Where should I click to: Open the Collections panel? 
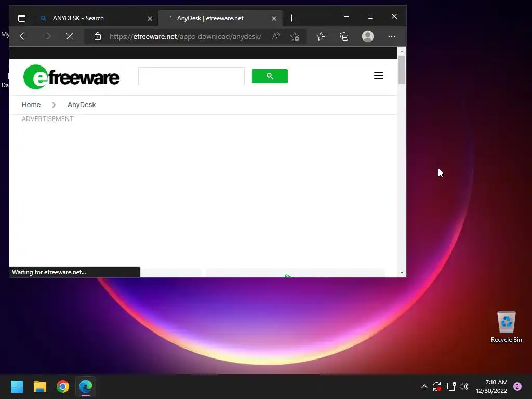[x=344, y=36]
